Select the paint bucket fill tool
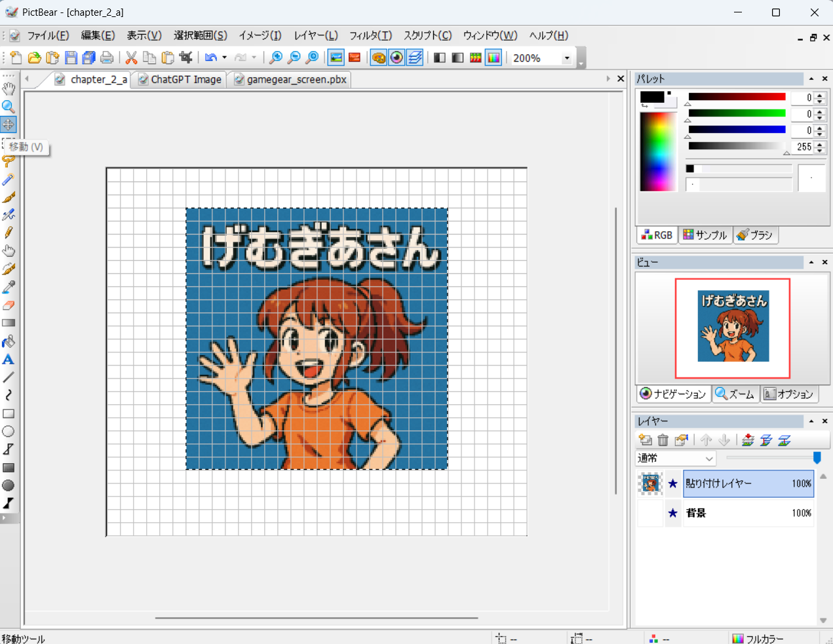The width and height of the screenshot is (833, 644). coord(9,341)
